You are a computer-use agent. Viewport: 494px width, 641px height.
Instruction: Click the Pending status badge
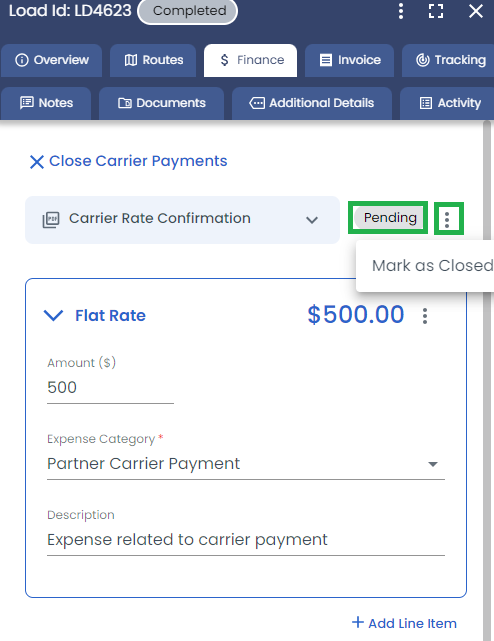389,217
